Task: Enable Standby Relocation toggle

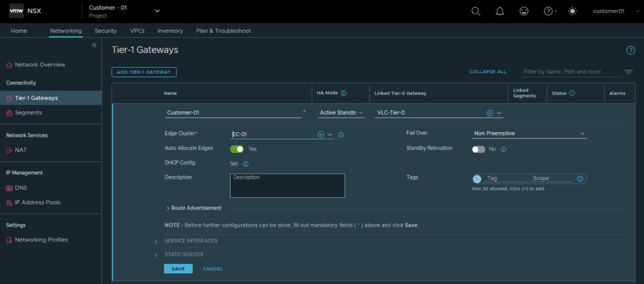Action: point(478,149)
